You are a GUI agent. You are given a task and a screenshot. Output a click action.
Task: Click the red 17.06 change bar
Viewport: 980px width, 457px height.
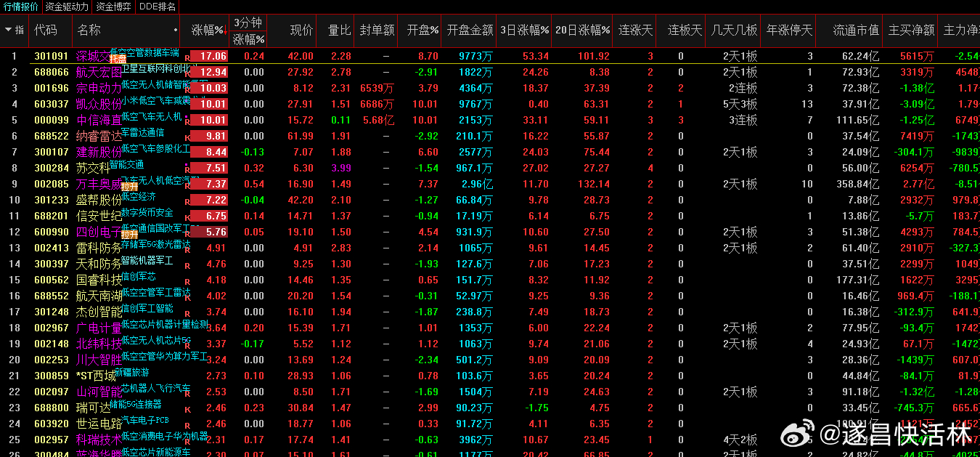(x=209, y=56)
